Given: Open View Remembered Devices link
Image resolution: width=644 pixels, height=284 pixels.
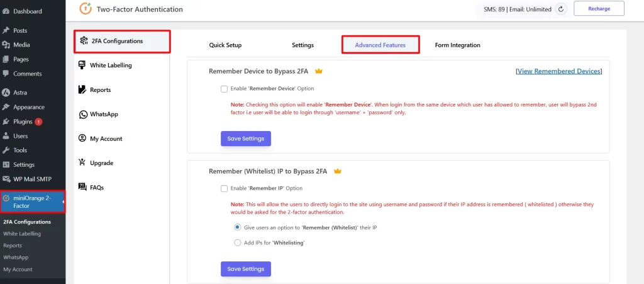Looking at the screenshot, I should 558,71.
